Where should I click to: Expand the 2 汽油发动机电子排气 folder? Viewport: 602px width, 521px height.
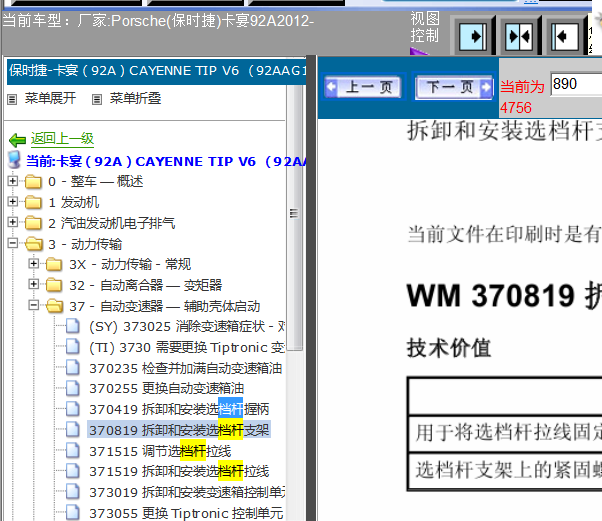click(13, 222)
